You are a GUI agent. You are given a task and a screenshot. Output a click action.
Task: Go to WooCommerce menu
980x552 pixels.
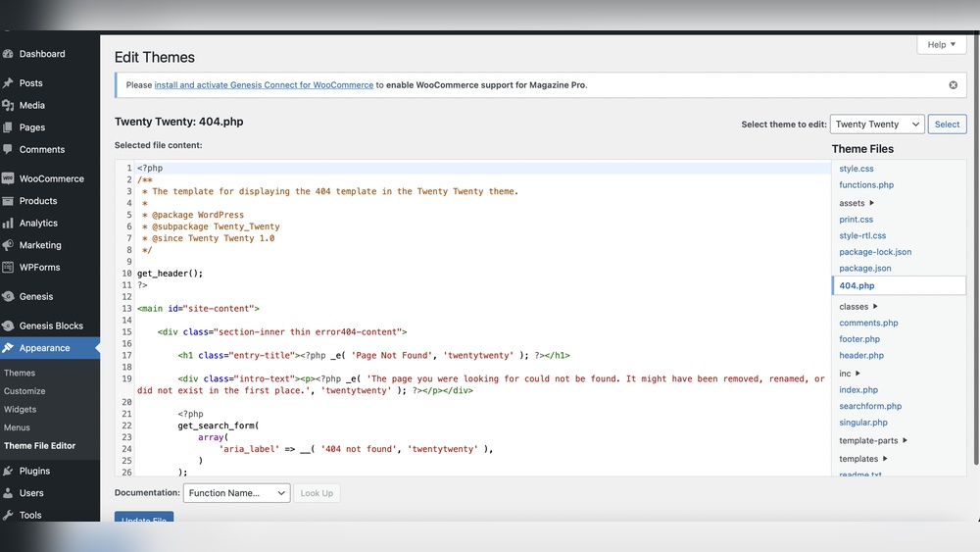click(x=50, y=178)
